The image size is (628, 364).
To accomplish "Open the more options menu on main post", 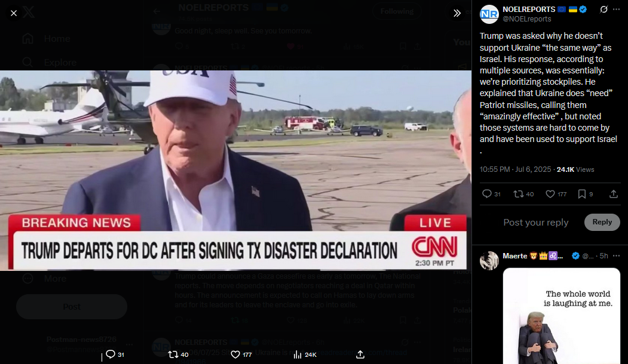I will pos(617,9).
